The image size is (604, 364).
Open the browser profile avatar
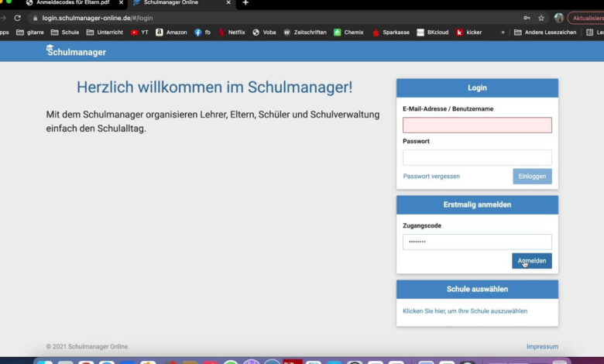pyautogui.click(x=559, y=18)
